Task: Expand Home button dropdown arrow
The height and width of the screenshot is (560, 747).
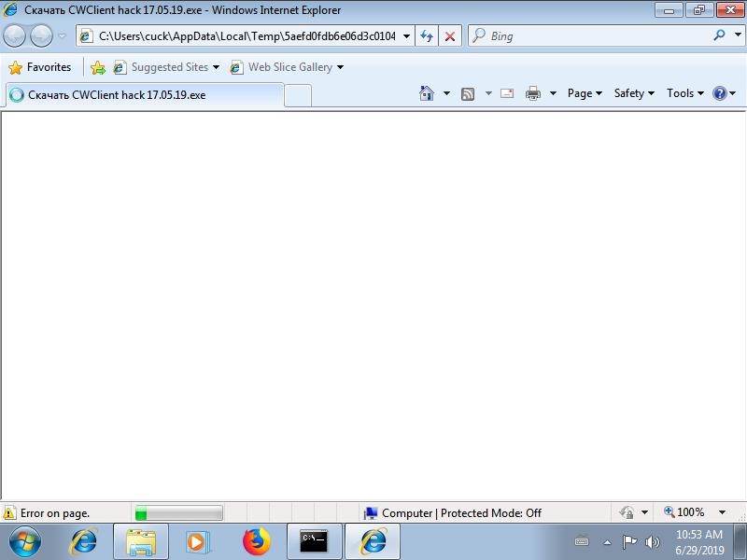Action: (x=446, y=93)
